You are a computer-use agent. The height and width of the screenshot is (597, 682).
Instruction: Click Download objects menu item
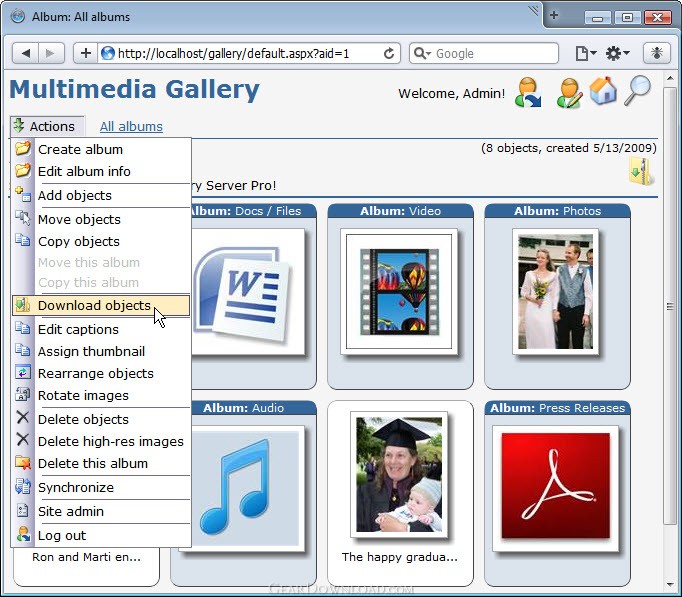[101, 305]
